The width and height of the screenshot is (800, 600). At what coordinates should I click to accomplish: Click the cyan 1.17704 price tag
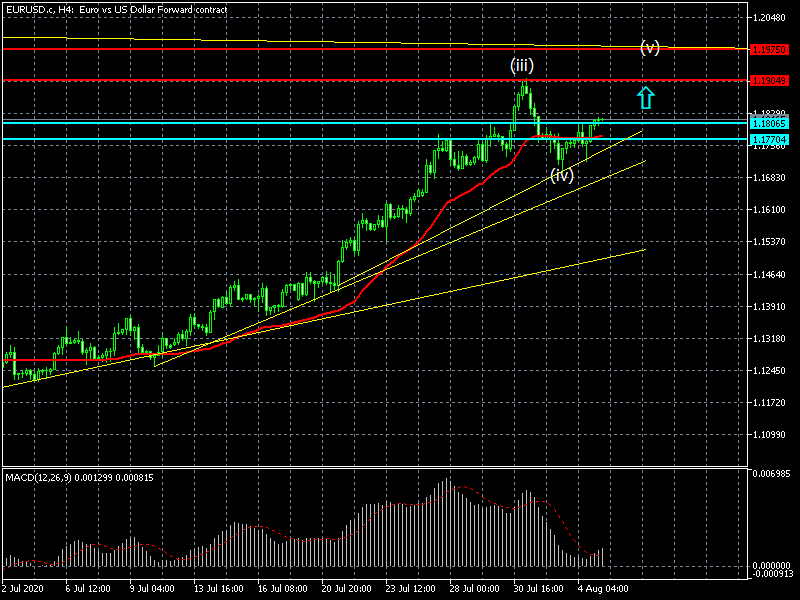tap(771, 140)
